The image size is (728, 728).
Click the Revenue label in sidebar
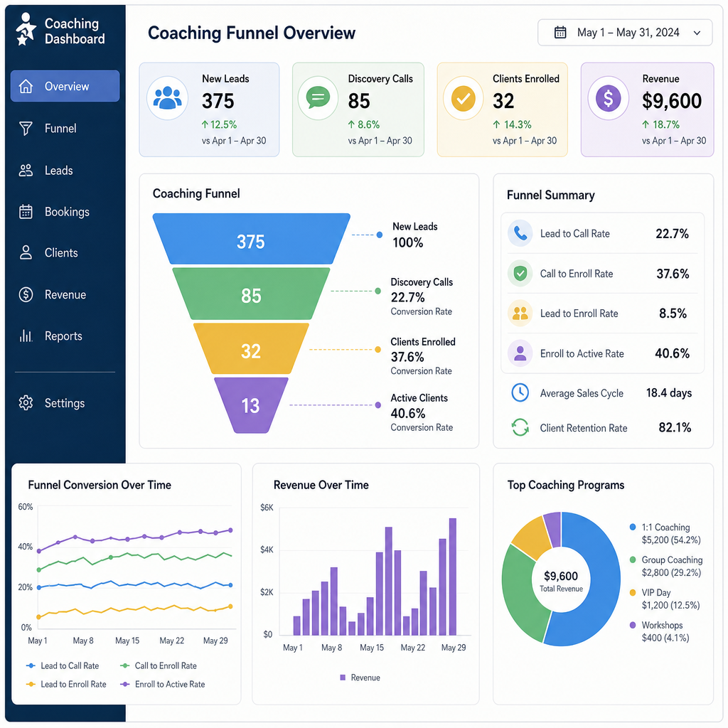[65, 295]
